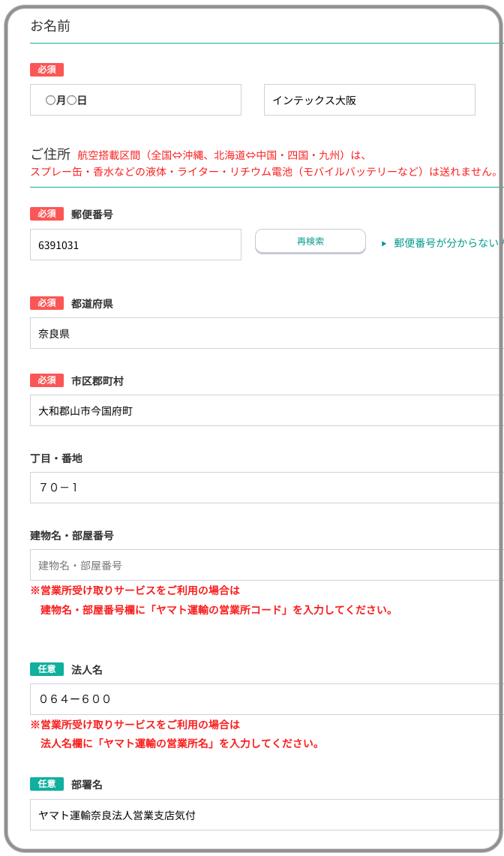This screenshot has width=504, height=856.
Task: Click the 任意 badge next to 部署名
Action: point(46,784)
